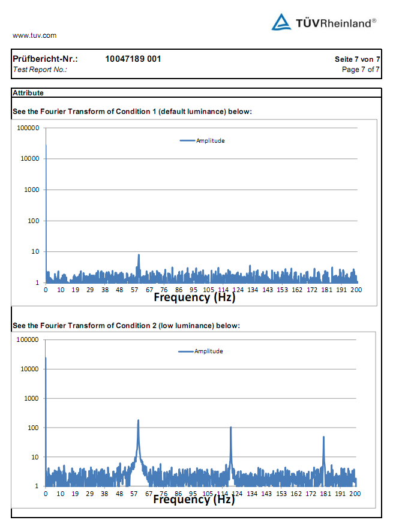Click x-axis label 10 in Condition 2 chart
The height and width of the screenshot is (532, 402).
tap(61, 494)
